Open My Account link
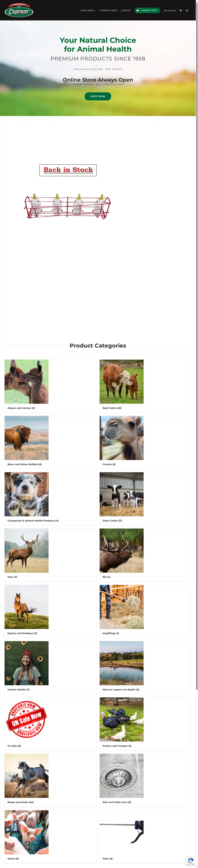The image size is (198, 868). [170, 10]
